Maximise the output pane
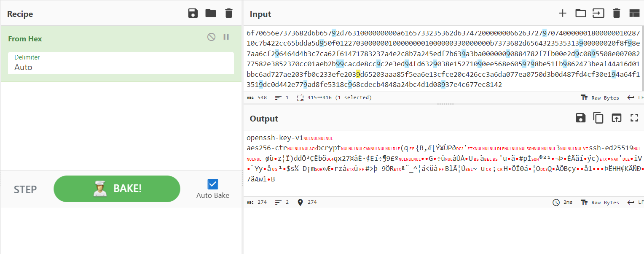This screenshot has width=644, height=254. (634, 118)
